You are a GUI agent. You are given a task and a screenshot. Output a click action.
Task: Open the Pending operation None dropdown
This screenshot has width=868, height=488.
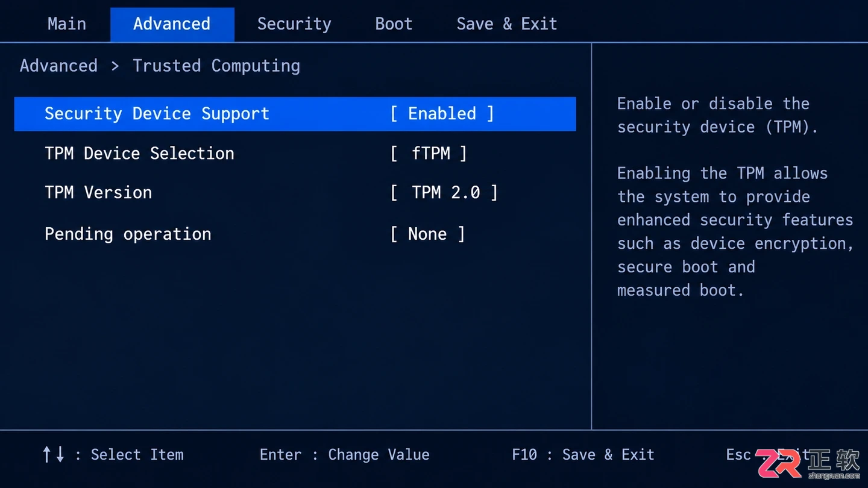(x=427, y=234)
